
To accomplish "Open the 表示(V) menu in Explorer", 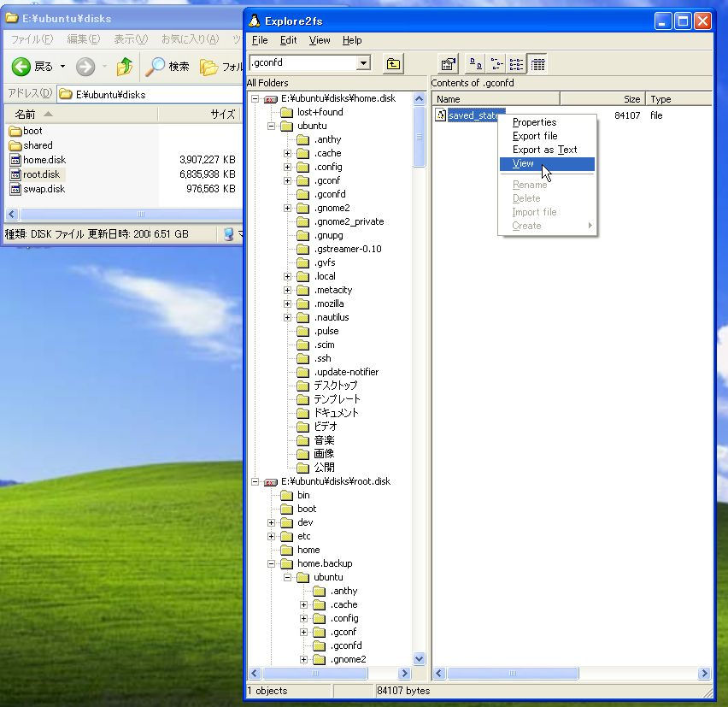I will coord(131,39).
